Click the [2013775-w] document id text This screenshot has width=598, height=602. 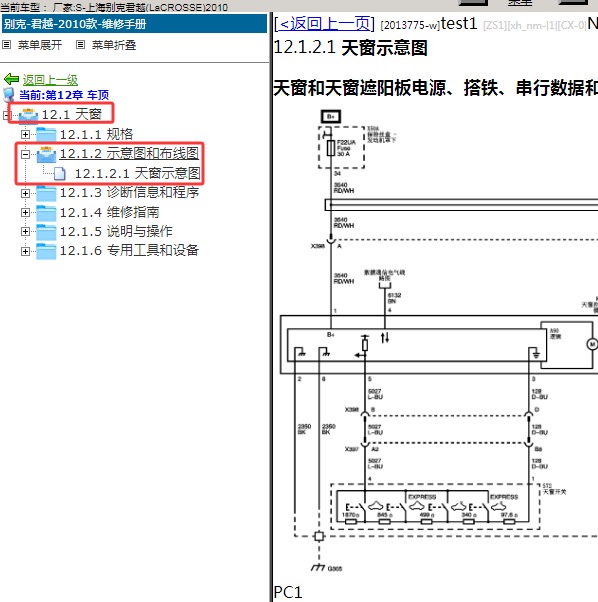click(409, 26)
